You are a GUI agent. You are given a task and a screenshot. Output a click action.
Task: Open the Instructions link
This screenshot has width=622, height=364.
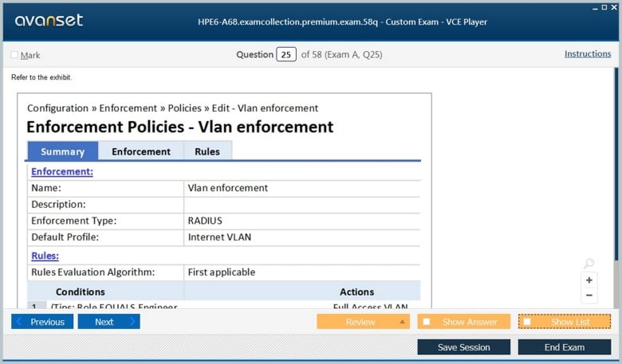click(x=587, y=54)
